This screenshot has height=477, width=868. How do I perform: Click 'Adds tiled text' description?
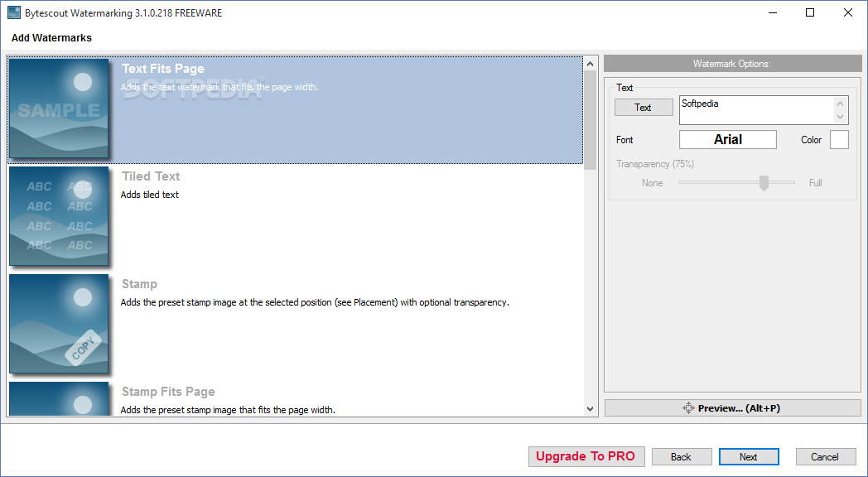point(149,195)
